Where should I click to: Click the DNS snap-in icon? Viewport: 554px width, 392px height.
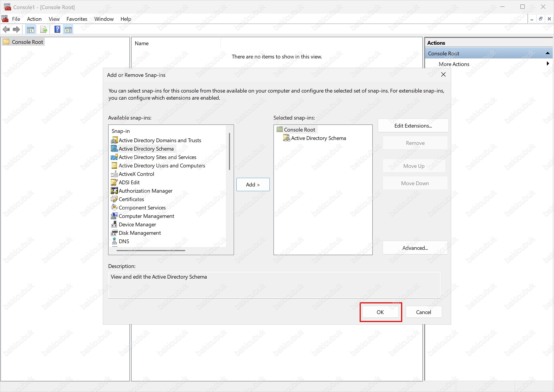tap(115, 241)
